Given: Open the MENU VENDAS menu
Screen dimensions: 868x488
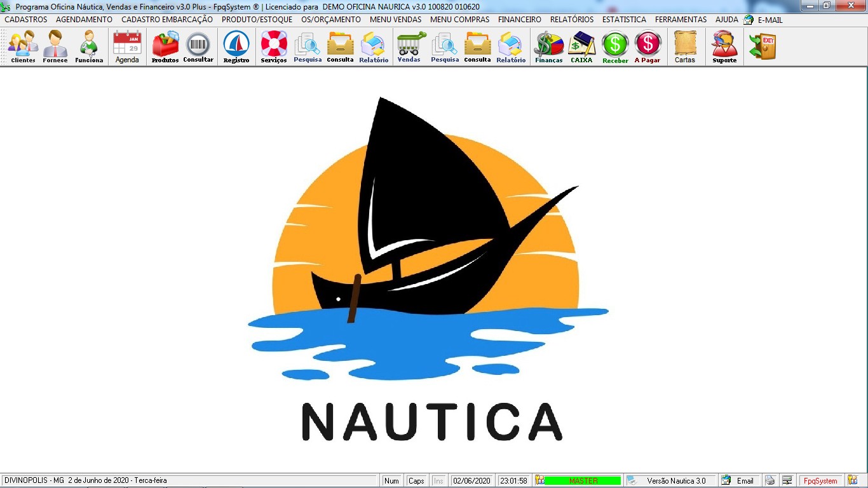Looking at the screenshot, I should tap(396, 20).
